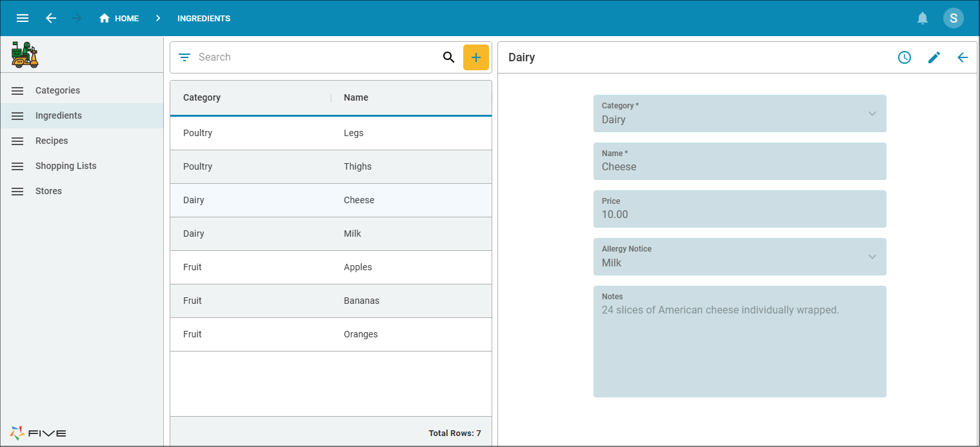Click the Five logo
The image size is (980, 447).
[x=38, y=433]
